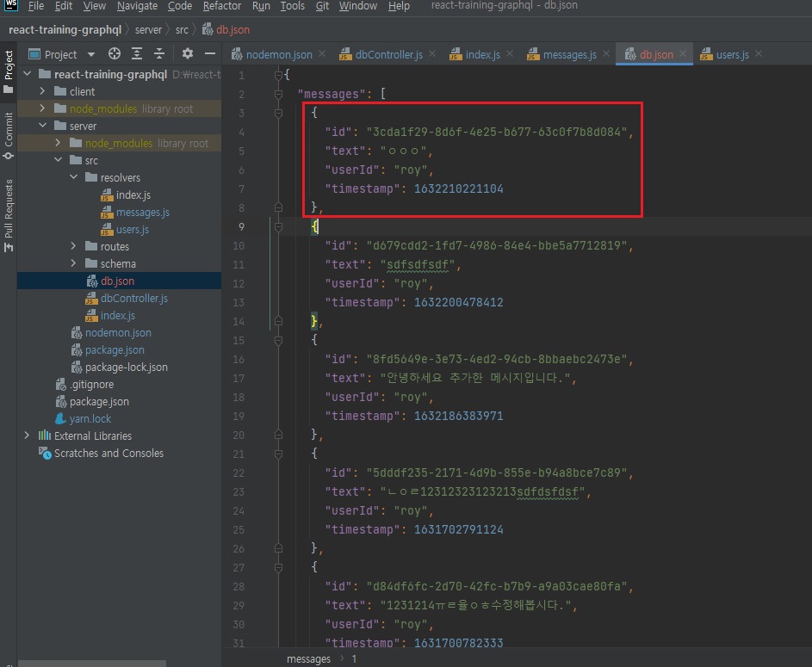Image resolution: width=812 pixels, height=667 pixels.
Task: Click the Expand All icon in Project panel
Action: [x=137, y=54]
